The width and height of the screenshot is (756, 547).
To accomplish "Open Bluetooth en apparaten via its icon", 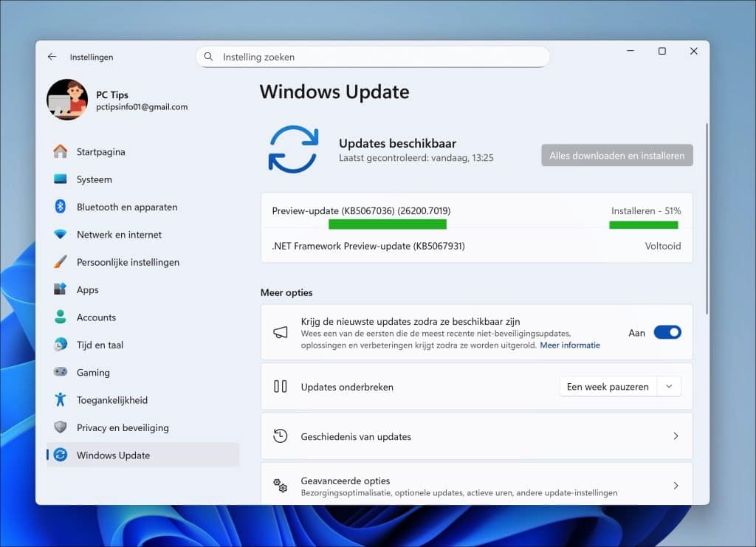I will point(61,207).
